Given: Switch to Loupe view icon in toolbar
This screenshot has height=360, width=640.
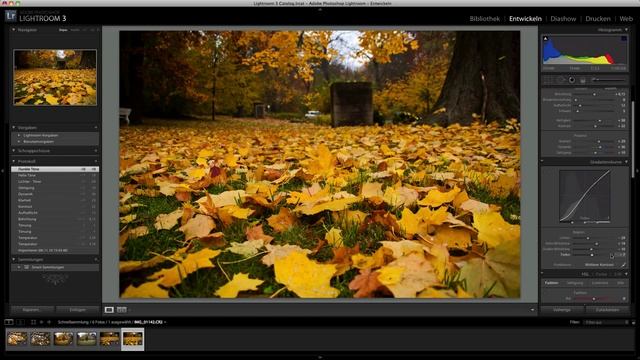Looking at the screenshot, I should tap(109, 310).
